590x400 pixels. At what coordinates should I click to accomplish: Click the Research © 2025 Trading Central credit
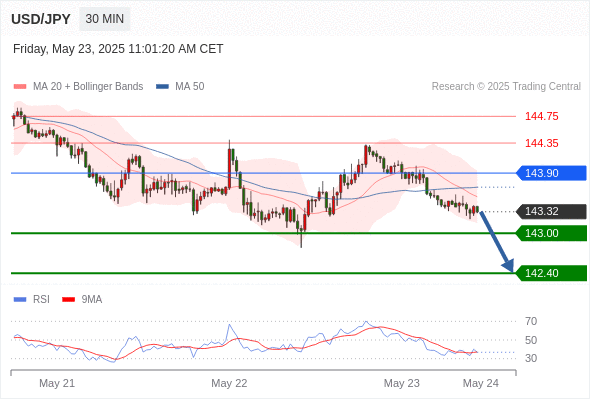506,87
